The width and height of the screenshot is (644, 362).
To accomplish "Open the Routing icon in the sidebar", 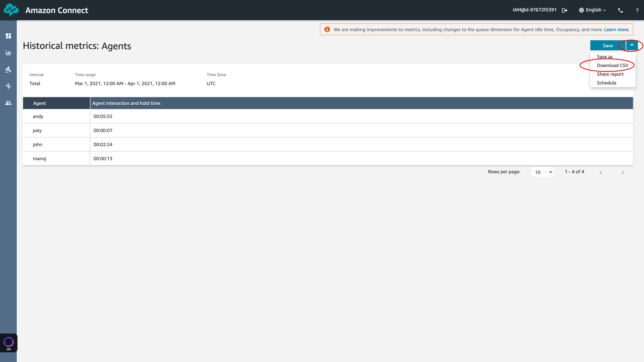I will pyautogui.click(x=8, y=86).
